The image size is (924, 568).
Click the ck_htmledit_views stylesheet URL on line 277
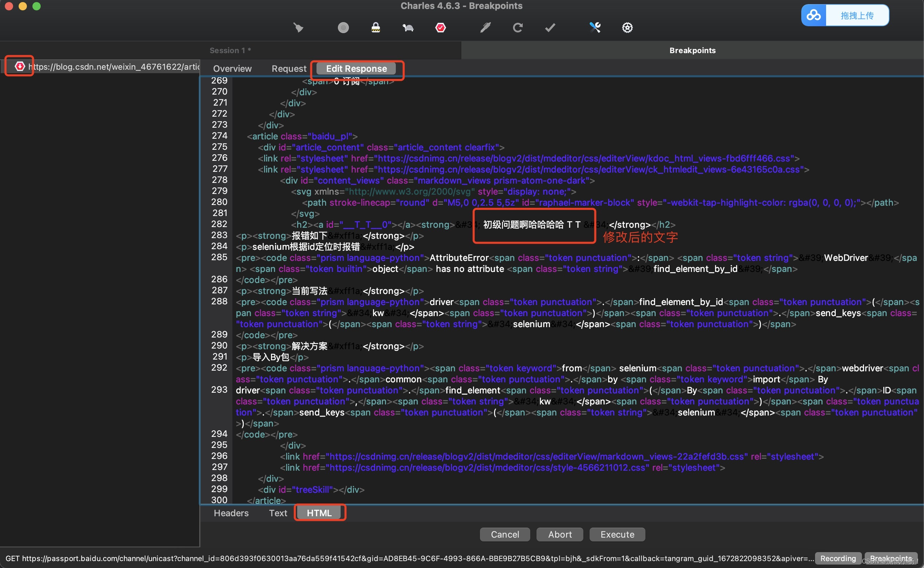tap(589, 169)
